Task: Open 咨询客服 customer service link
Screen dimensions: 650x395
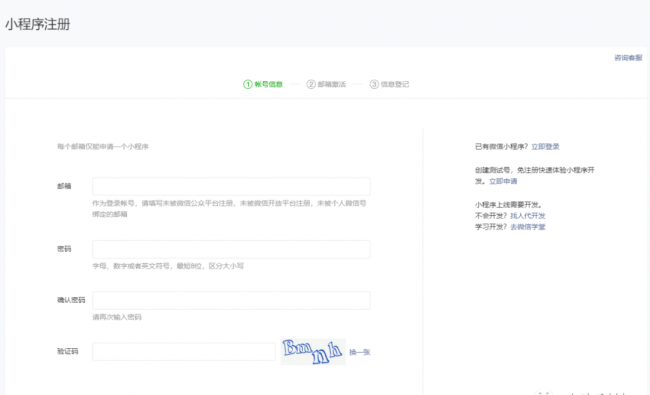Action: pos(628,58)
